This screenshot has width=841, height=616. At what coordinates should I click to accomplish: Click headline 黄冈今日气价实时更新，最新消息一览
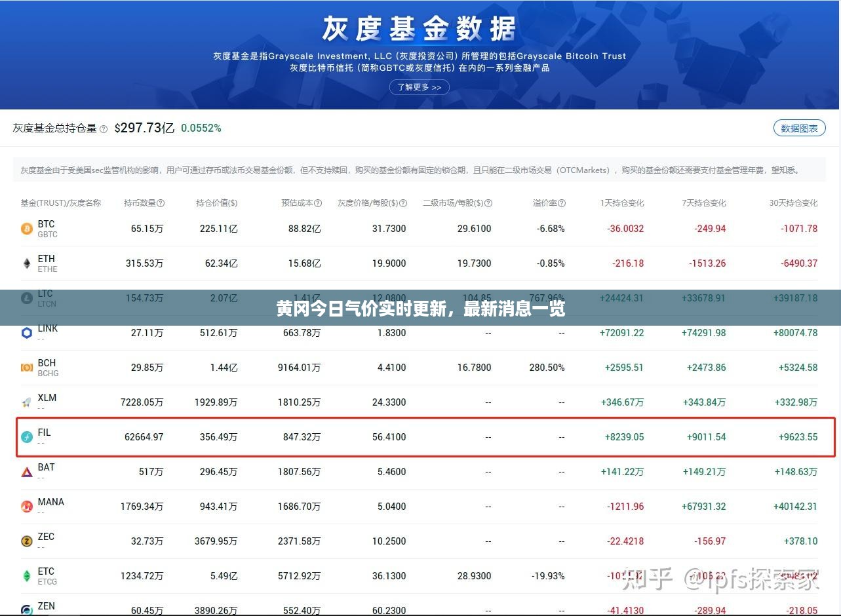coord(420,309)
